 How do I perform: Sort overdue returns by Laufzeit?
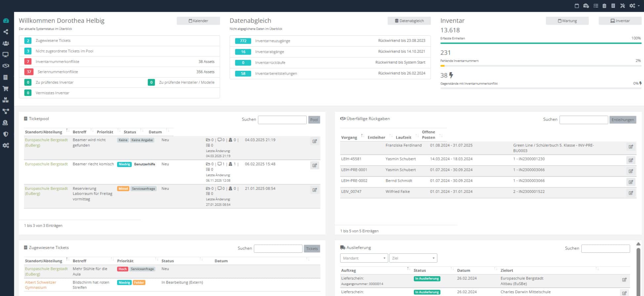(x=406, y=137)
